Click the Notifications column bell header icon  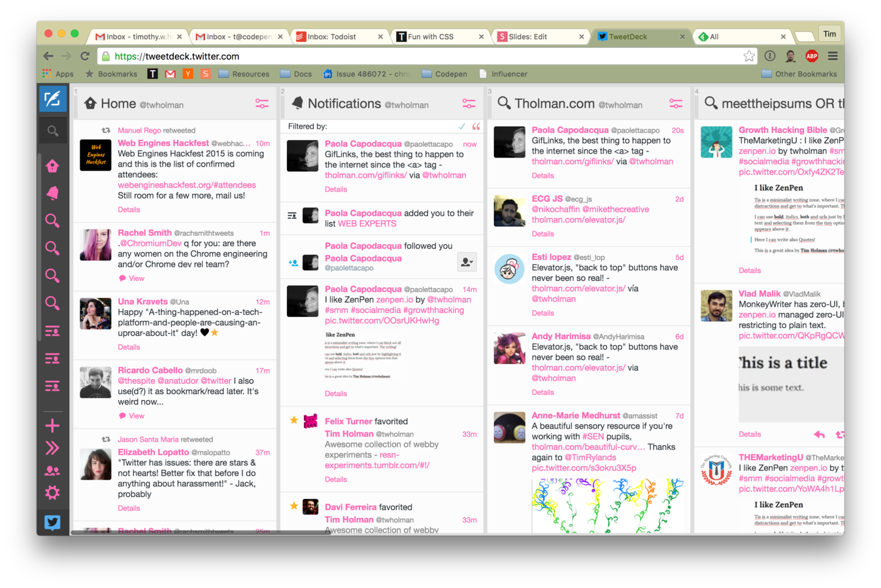[297, 103]
